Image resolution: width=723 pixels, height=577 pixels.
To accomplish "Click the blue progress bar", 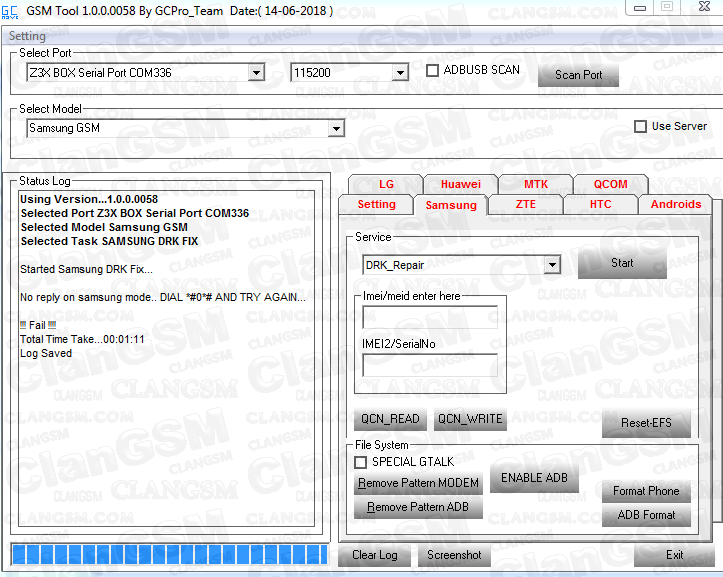I will (170, 554).
